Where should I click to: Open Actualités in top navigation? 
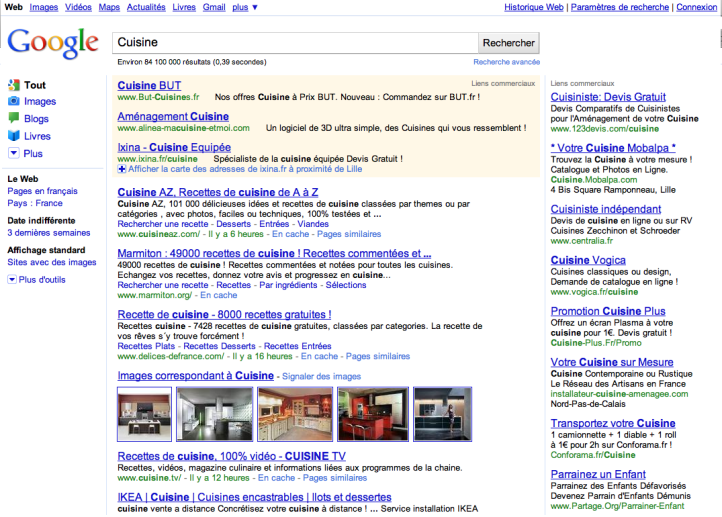146,7
